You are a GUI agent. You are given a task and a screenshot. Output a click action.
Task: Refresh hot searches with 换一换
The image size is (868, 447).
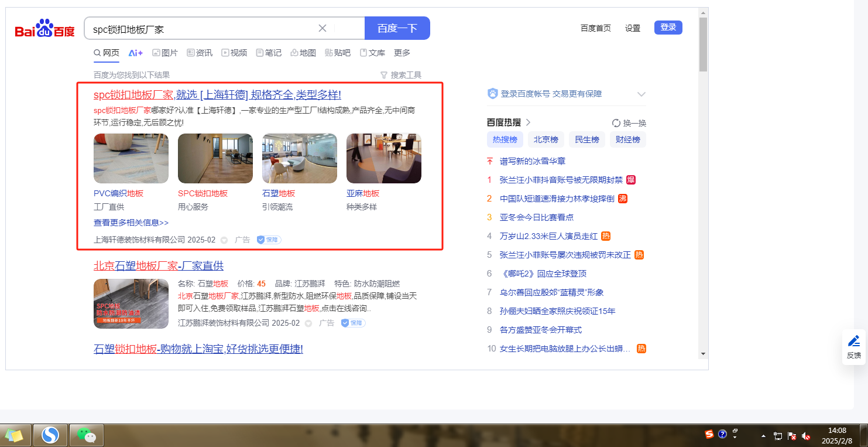(x=629, y=123)
